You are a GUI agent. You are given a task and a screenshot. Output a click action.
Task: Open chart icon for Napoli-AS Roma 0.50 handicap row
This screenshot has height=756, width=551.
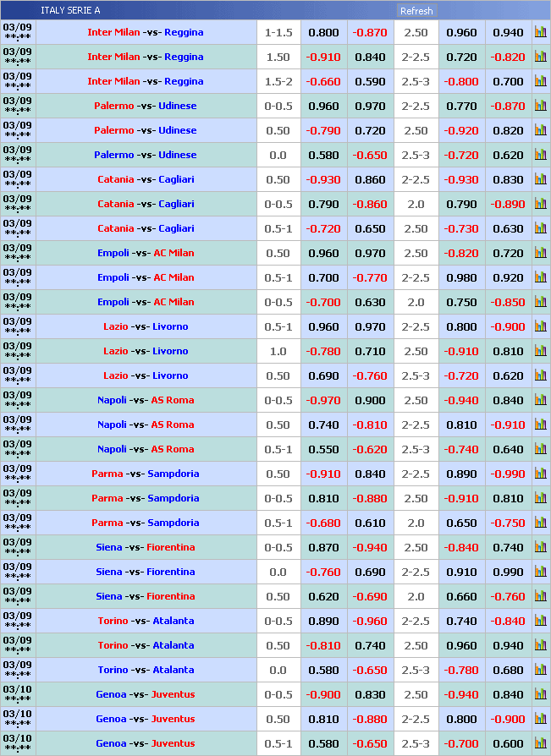point(540,424)
